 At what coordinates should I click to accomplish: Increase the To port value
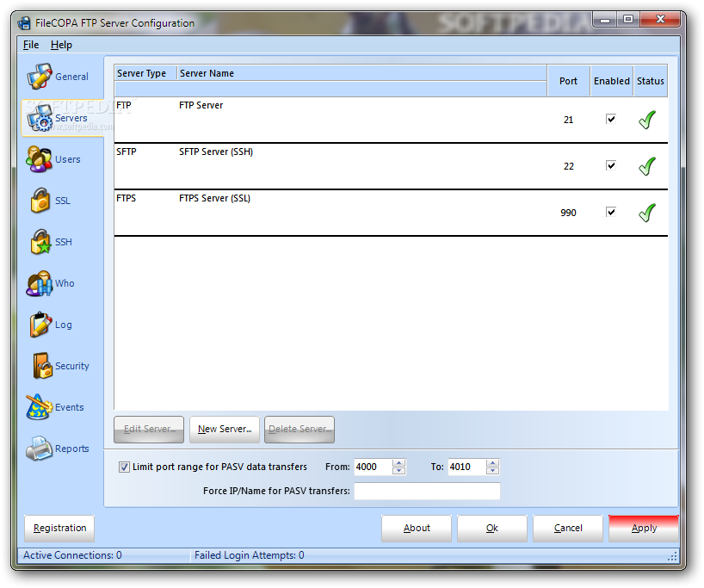(x=492, y=463)
